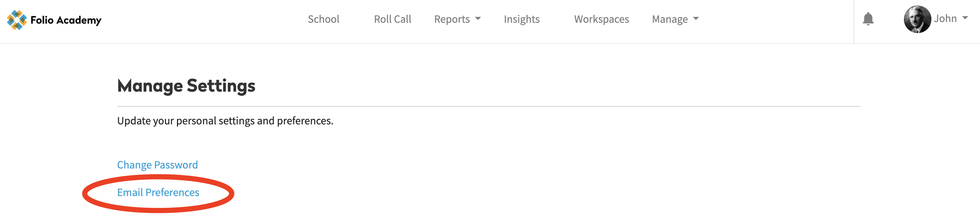Select Manage in the navigation bar

(671, 19)
